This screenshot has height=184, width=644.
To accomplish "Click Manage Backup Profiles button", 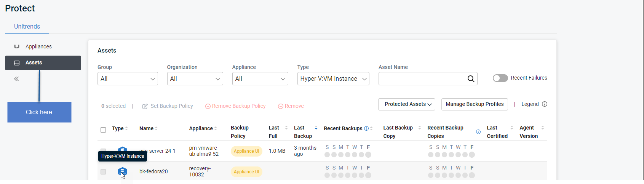I will [475, 104].
